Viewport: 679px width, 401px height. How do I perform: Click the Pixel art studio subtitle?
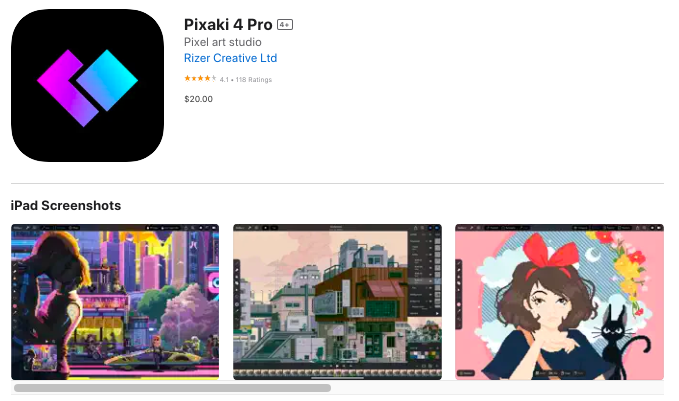coord(223,42)
